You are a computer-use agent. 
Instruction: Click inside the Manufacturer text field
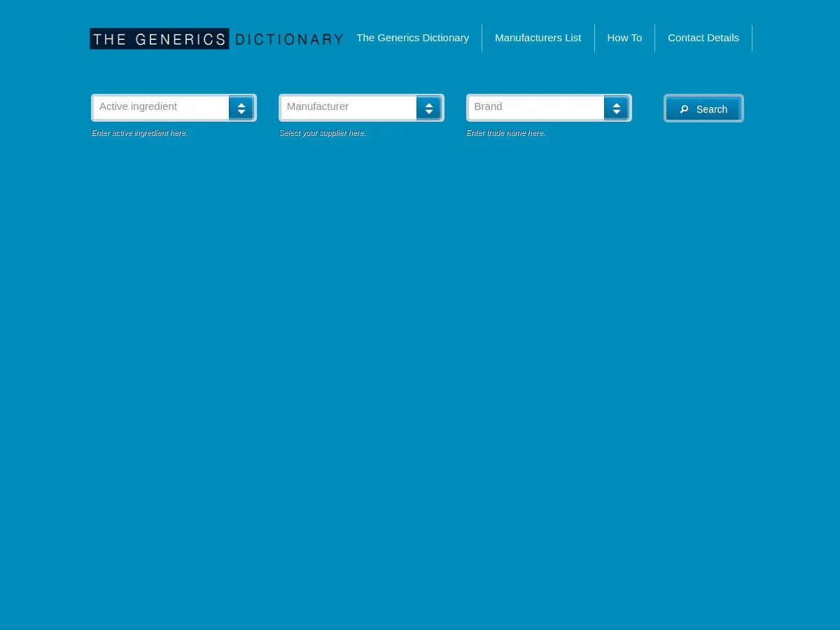point(349,107)
